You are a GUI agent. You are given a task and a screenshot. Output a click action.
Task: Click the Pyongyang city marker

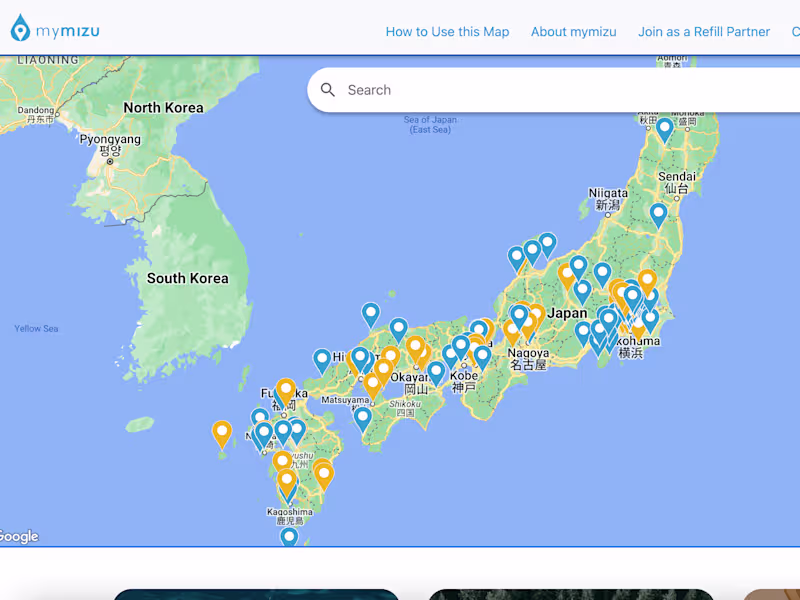(110, 162)
